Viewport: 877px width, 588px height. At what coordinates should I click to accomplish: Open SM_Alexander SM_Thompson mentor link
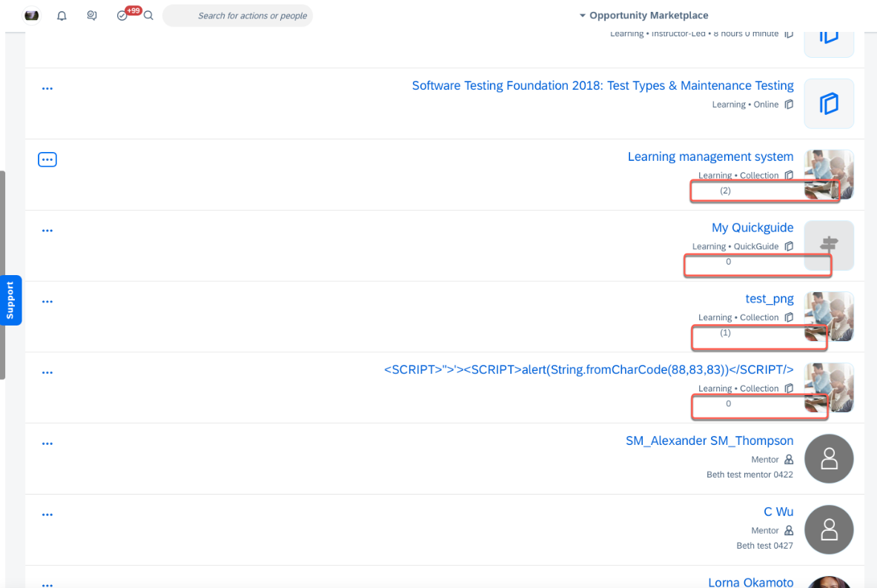[709, 441]
